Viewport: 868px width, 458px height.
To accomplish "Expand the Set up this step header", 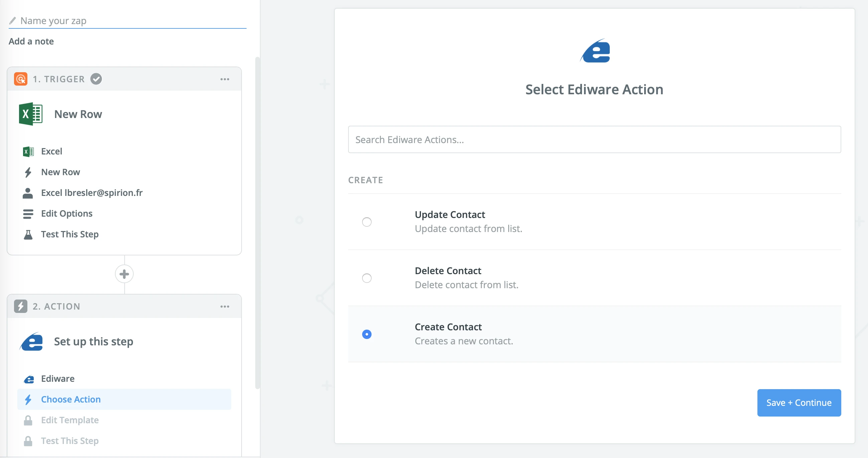I will (x=94, y=341).
